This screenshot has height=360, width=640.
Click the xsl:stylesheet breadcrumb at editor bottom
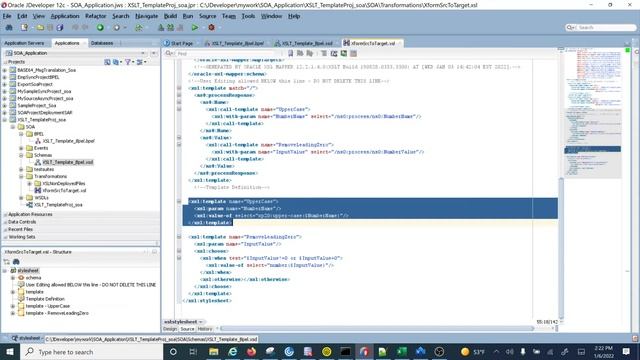tap(180, 322)
